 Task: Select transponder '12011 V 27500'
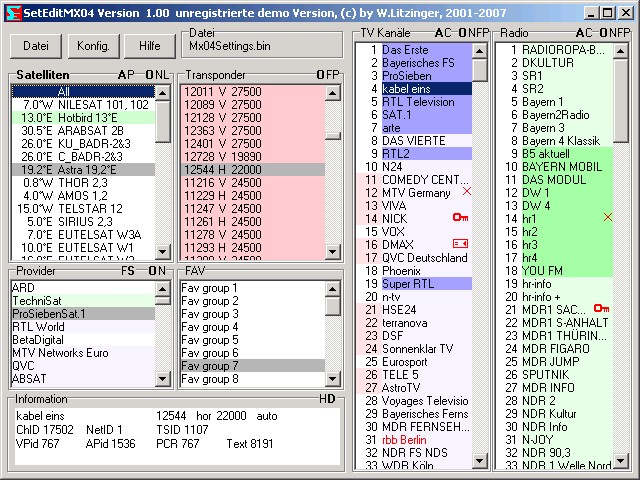[253, 91]
